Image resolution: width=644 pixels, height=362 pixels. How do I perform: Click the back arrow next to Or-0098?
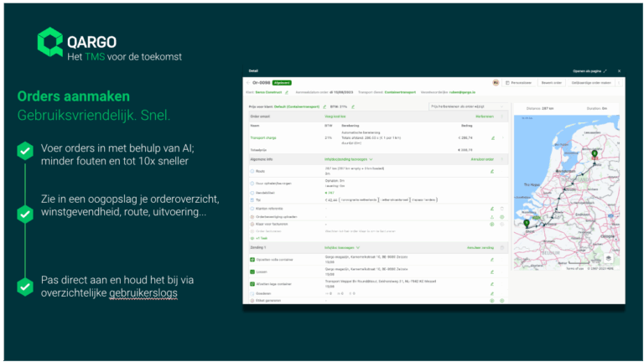tap(248, 83)
